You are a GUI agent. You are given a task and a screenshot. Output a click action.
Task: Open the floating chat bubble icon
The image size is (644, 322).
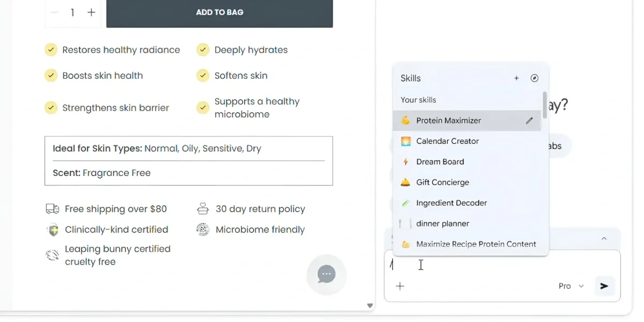tap(326, 274)
